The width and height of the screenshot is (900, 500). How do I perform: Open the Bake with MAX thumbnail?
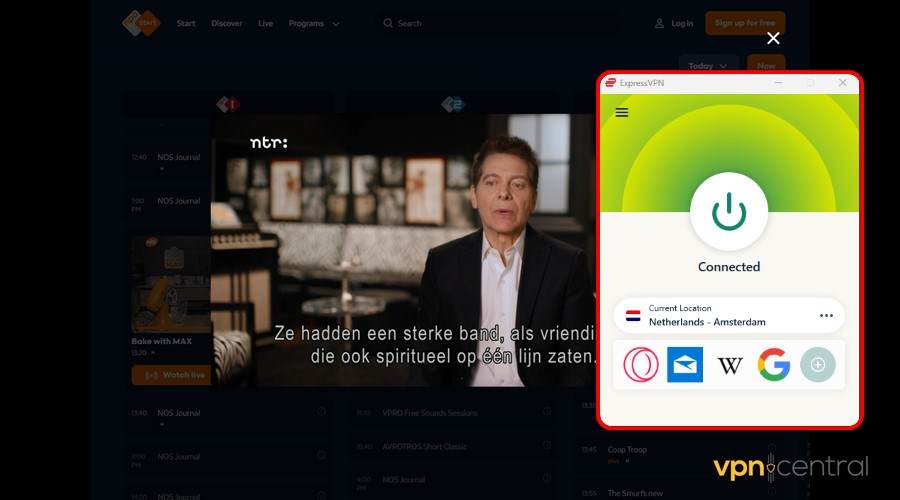coord(172,284)
